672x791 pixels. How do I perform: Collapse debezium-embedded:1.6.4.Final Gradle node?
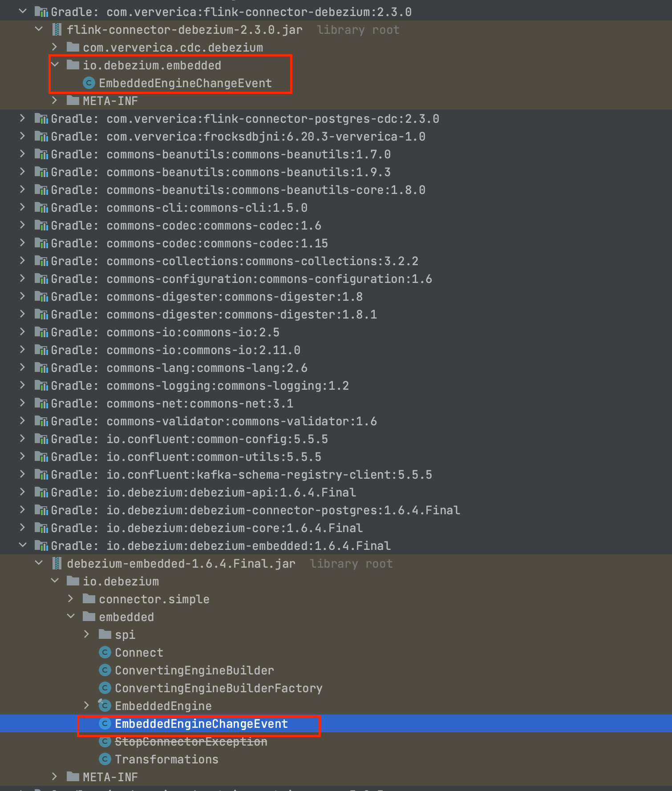pyautogui.click(x=23, y=545)
